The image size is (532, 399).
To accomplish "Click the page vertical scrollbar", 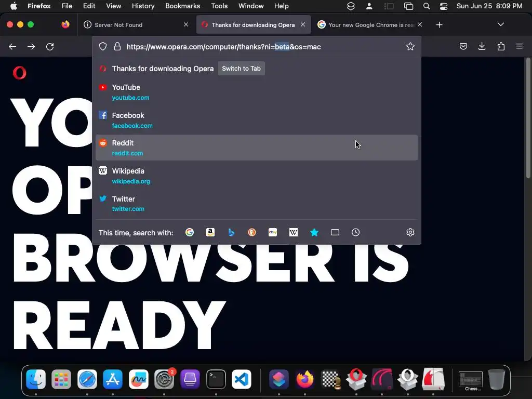I will point(528,118).
